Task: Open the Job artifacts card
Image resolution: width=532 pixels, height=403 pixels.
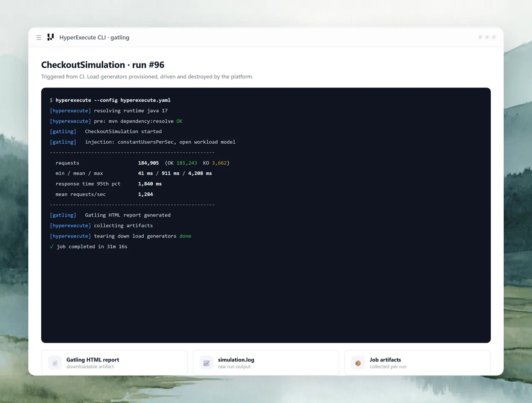Action: pyautogui.click(x=417, y=363)
